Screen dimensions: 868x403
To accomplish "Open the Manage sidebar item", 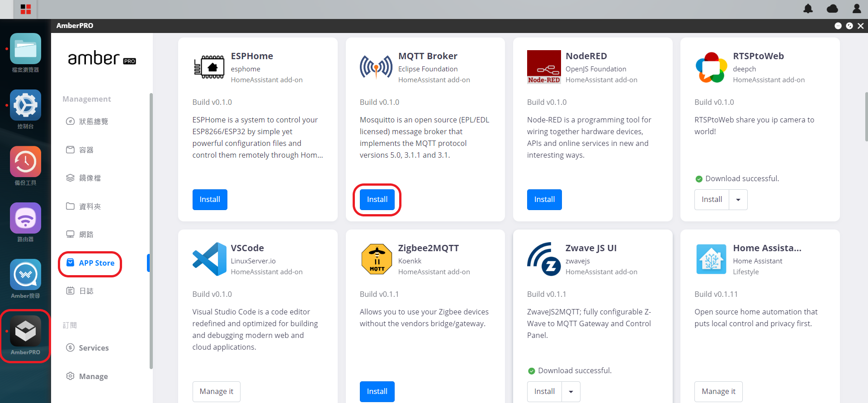I will [x=93, y=376].
